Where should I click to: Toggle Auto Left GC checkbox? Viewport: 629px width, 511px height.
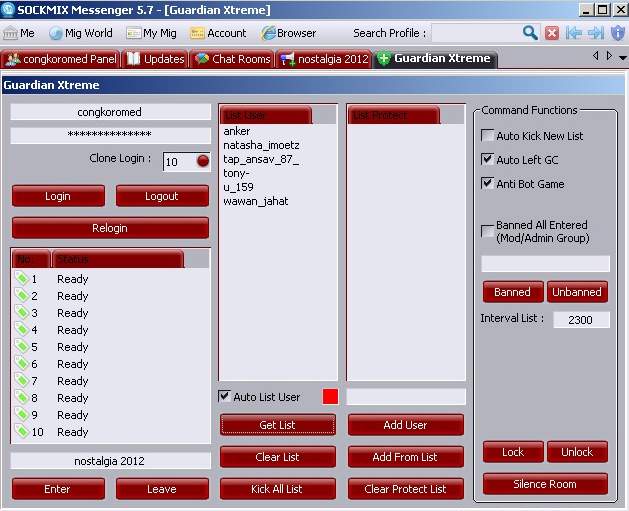[x=487, y=160]
